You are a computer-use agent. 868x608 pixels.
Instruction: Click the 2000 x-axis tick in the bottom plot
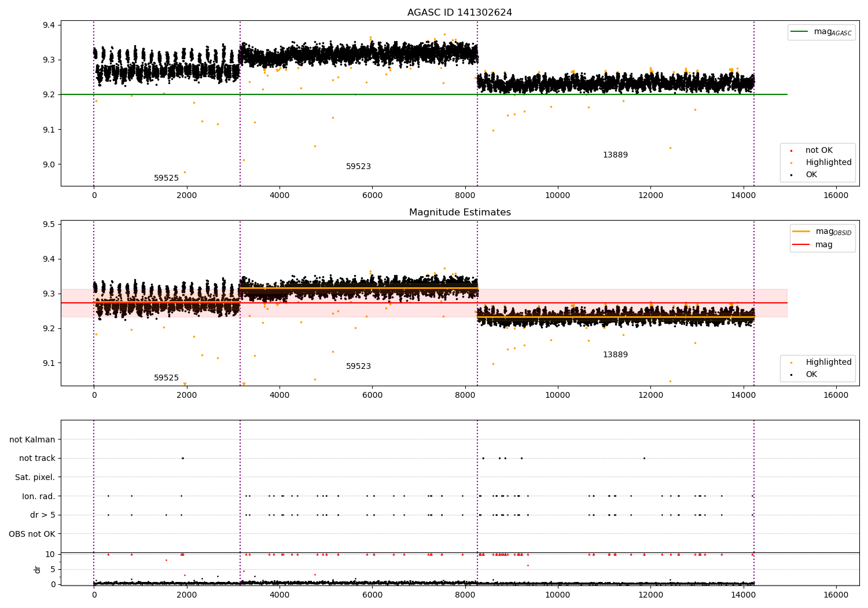[x=186, y=595]
